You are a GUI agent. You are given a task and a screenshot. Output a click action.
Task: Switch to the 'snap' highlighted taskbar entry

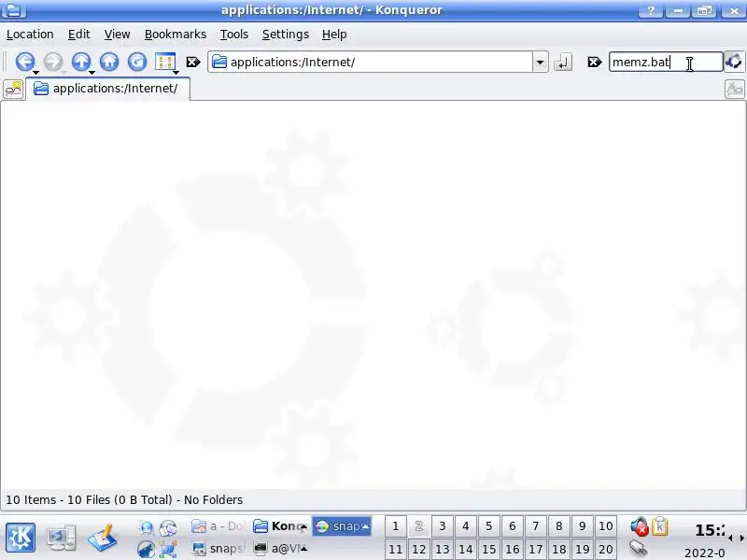342,526
